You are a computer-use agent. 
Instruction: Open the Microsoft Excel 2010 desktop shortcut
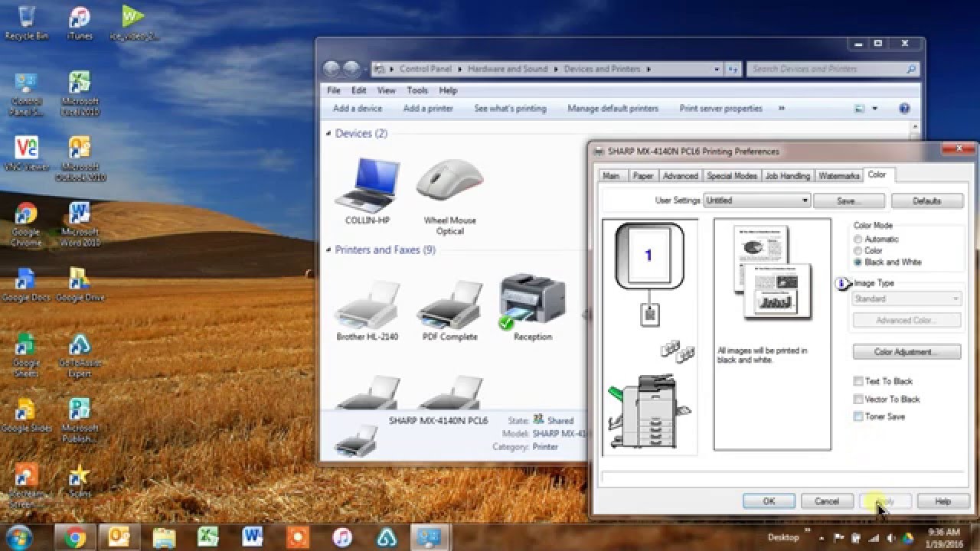80,93
